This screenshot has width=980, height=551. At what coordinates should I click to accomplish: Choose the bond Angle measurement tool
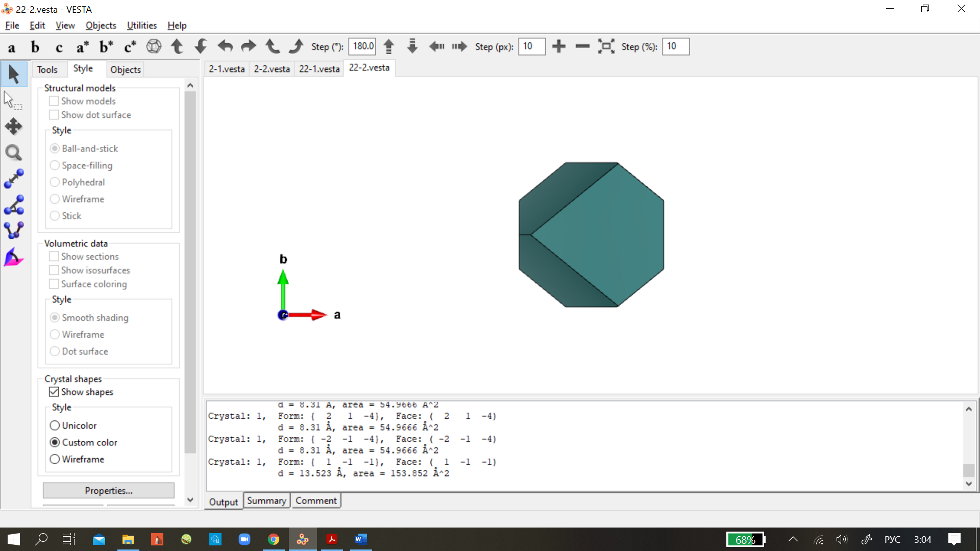pyautogui.click(x=14, y=205)
